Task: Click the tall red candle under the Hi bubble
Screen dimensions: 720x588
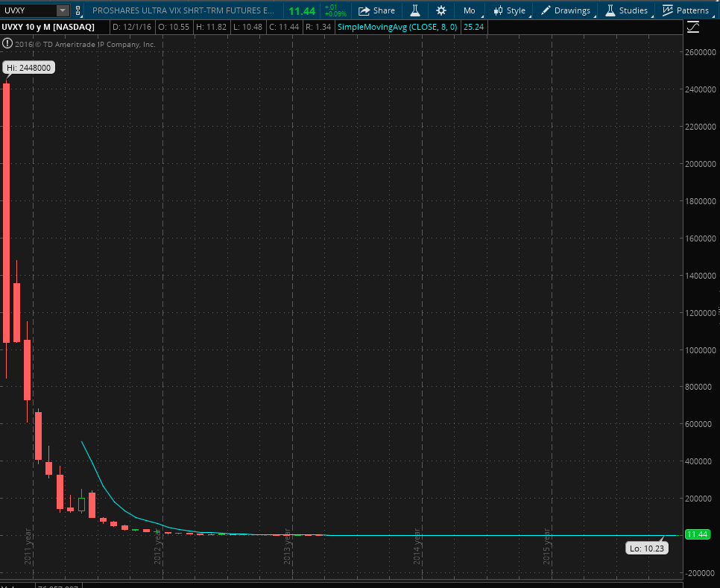Action: pos(7,213)
